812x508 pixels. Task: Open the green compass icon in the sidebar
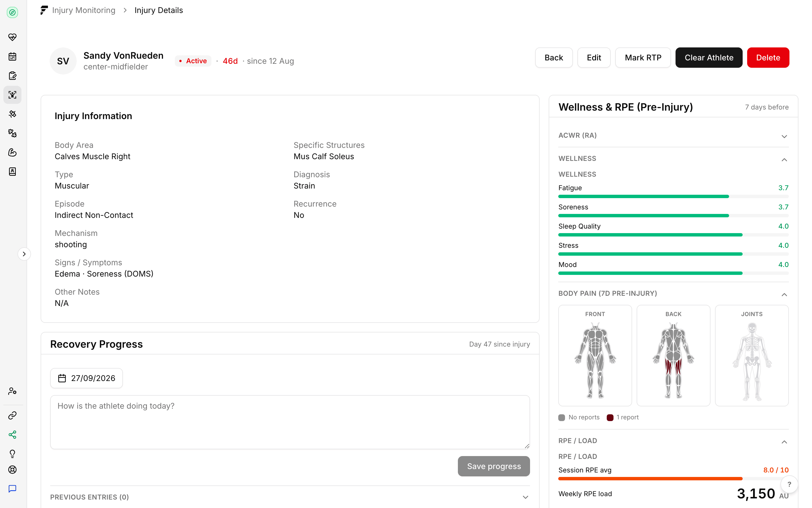(12, 13)
